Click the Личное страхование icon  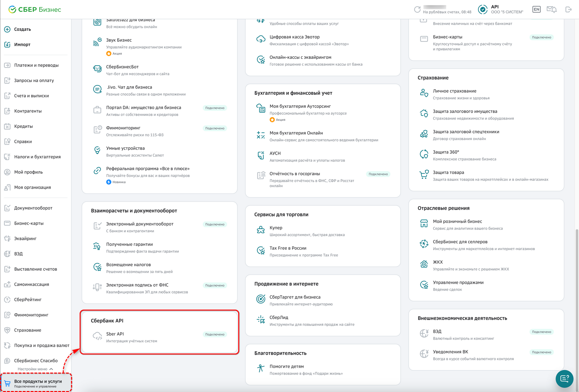point(424,93)
